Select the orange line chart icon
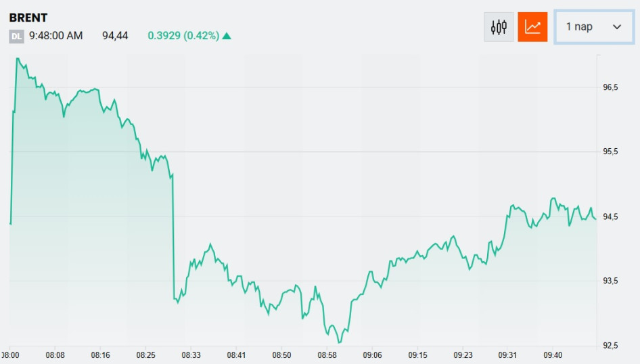Image resolution: width=640 pixels, height=364 pixels. [532, 27]
